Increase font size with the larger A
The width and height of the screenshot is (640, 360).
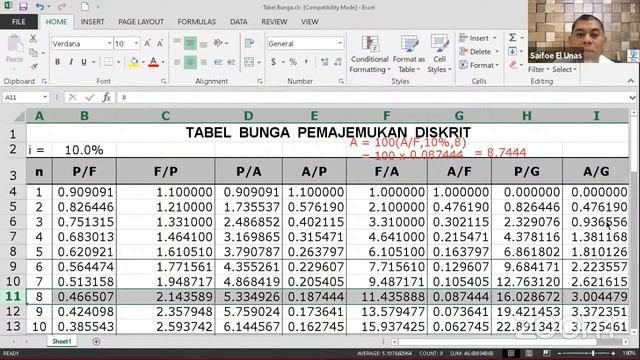click(x=148, y=43)
